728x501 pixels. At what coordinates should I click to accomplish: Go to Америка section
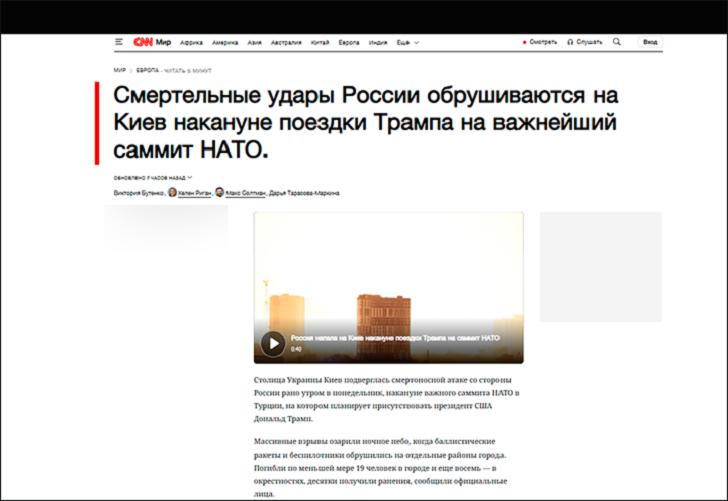point(225,42)
